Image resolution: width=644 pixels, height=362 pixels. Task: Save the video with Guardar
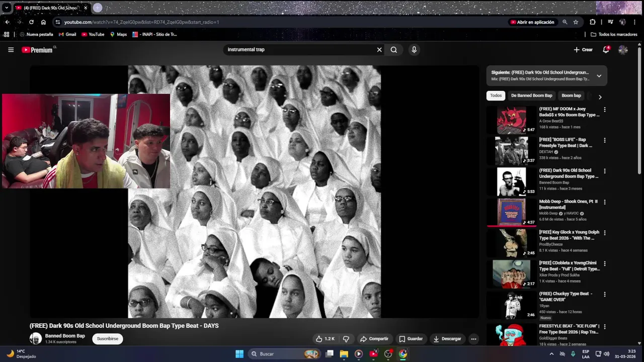click(411, 339)
